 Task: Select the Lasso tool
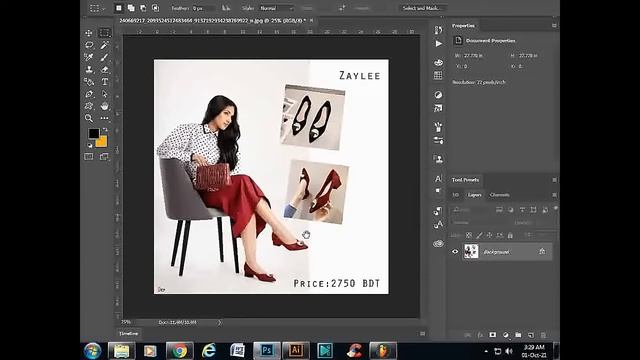coord(89,45)
